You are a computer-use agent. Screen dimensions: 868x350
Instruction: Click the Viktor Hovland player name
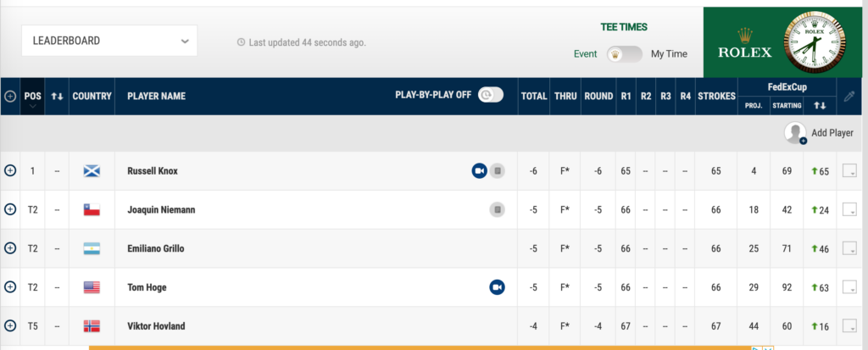[x=156, y=326]
